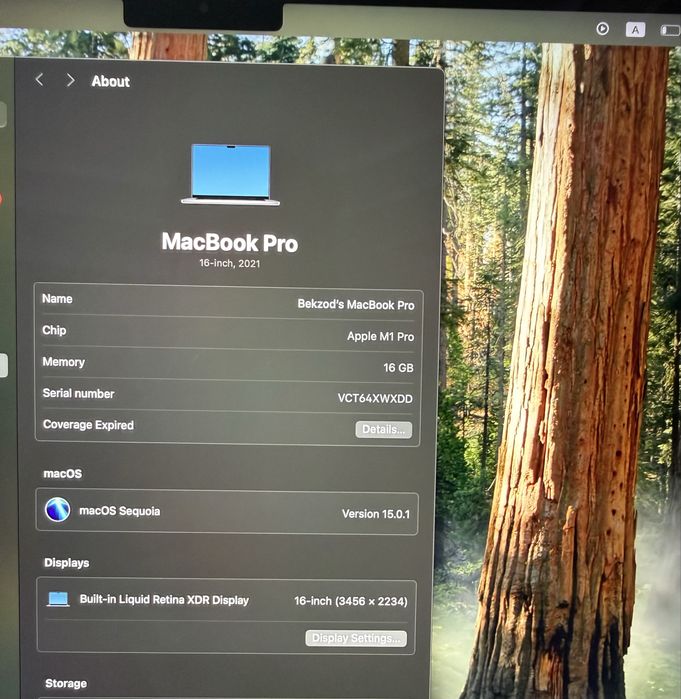Click the 'Storage' section heading
Image resolution: width=681 pixels, height=699 pixels.
[x=66, y=683]
